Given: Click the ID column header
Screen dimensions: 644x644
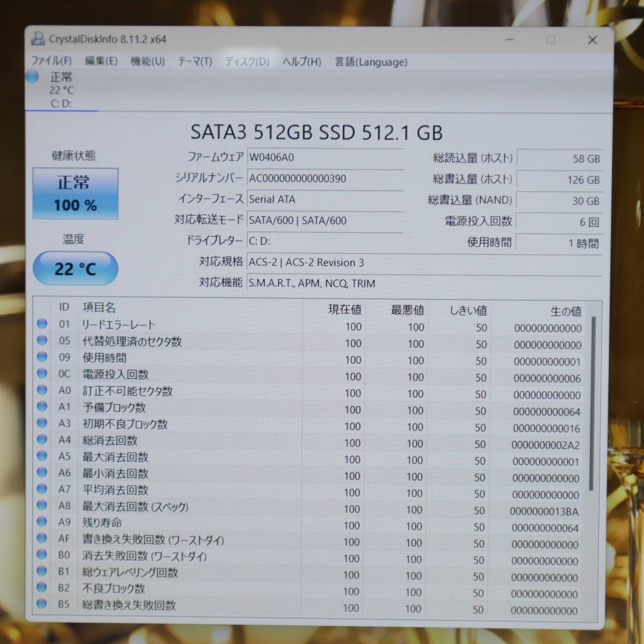Looking at the screenshot, I should pos(64,307).
